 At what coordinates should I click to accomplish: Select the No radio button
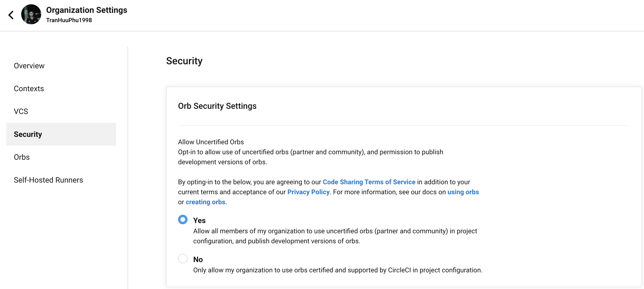point(183,259)
